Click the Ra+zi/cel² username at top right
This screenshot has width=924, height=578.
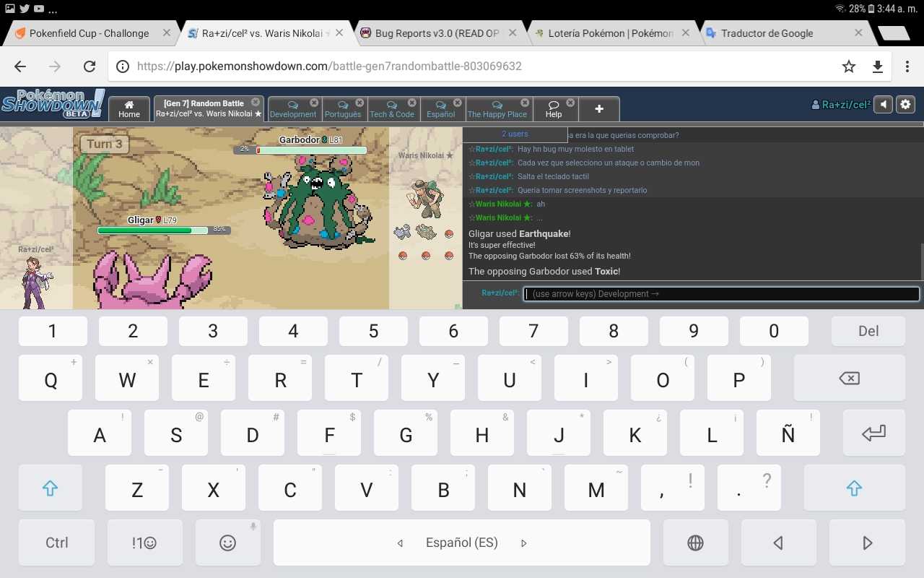click(841, 105)
